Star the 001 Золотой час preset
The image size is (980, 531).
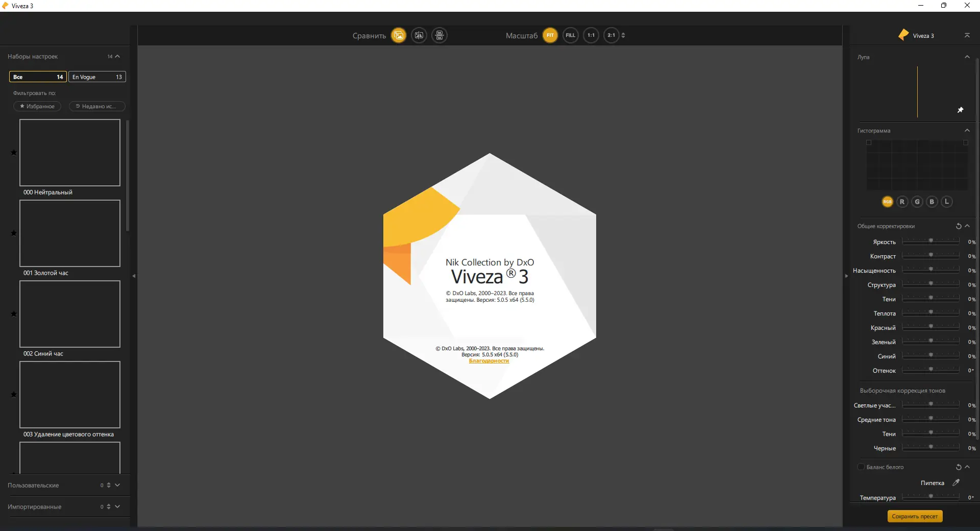point(14,233)
